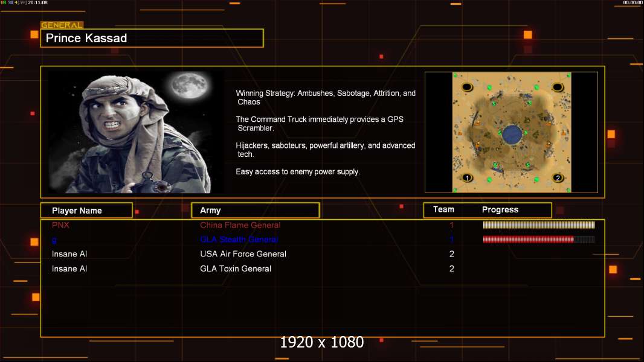The image size is (644, 362).
Task: Select the blue player name 'g'
Action: point(54,240)
